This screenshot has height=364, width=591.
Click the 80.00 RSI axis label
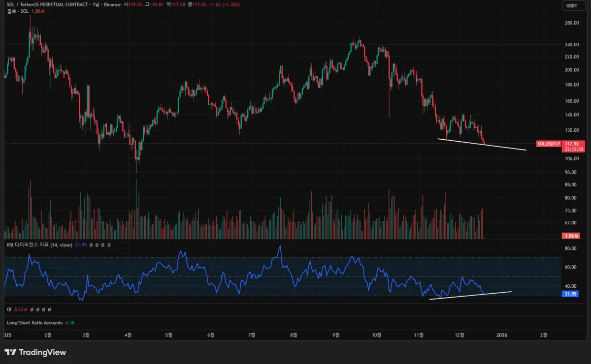tap(570, 248)
